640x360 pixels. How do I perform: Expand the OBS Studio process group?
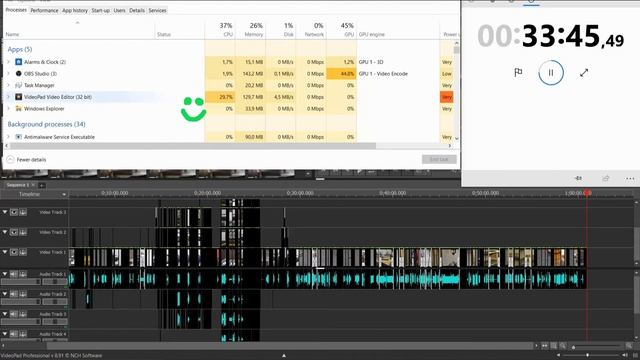click(x=8, y=73)
